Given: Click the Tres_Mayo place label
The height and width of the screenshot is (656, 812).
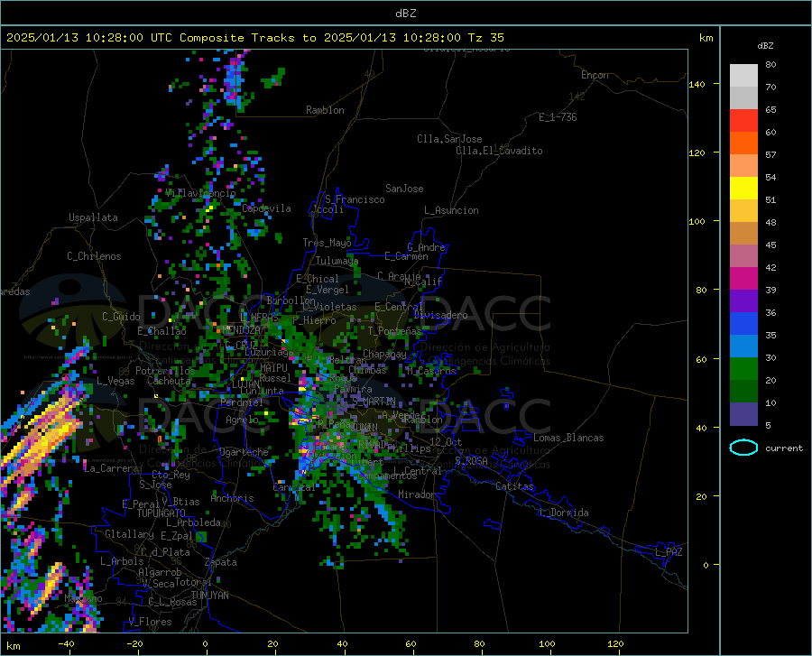Looking at the screenshot, I should pos(327,243).
